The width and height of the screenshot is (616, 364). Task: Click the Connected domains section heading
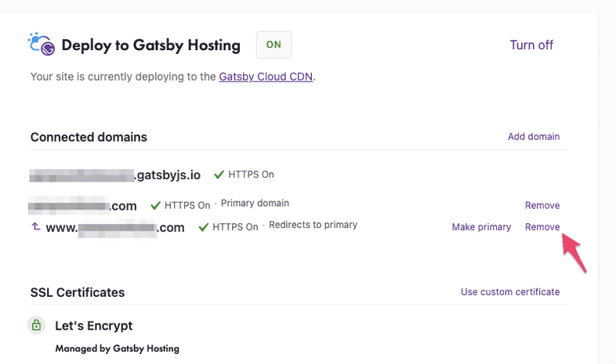coord(89,137)
